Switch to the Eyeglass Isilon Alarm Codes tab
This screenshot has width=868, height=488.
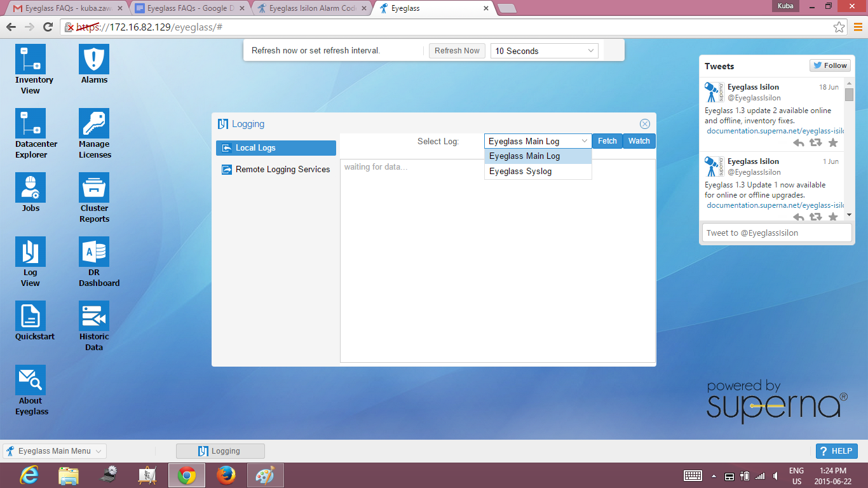[311, 8]
